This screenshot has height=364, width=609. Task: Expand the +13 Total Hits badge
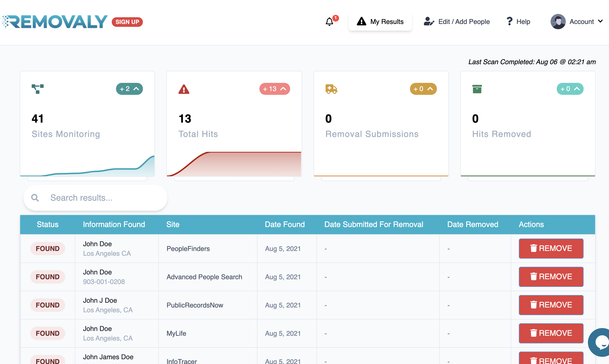point(274,89)
